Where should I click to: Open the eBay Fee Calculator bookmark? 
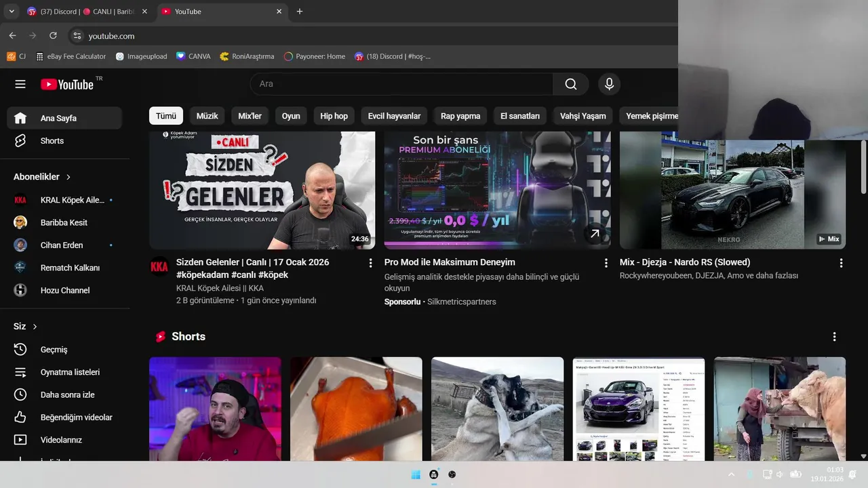click(x=71, y=56)
